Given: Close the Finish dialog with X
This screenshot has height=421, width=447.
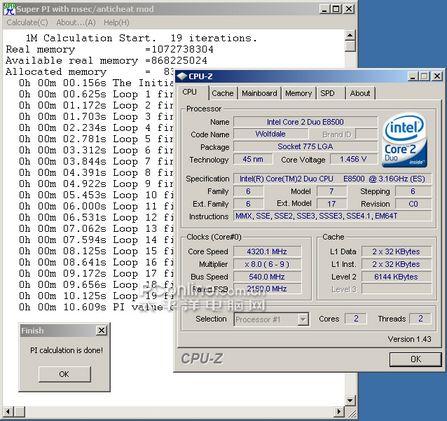Looking at the screenshot, I should pos(101,330).
